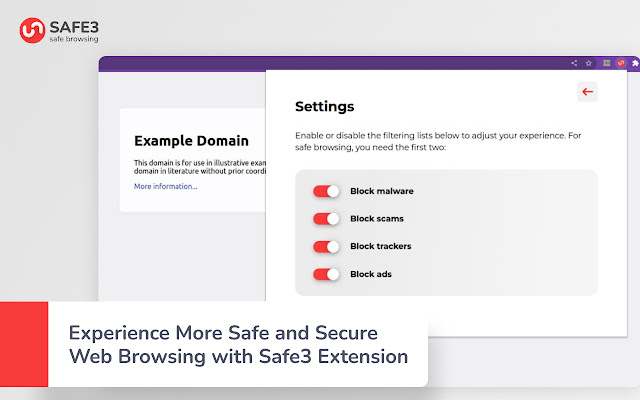640x400 pixels.
Task: Click the Block malware label
Action: click(382, 191)
